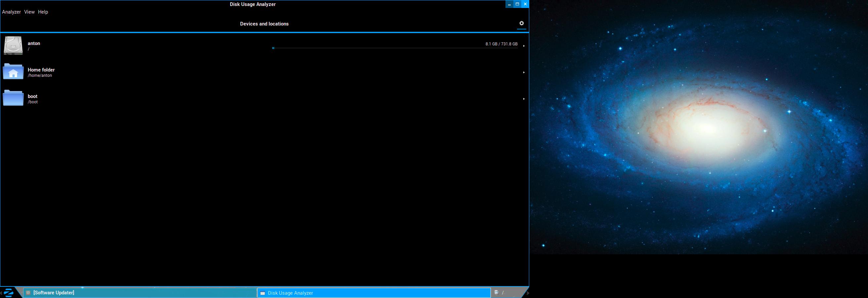868x298 pixels.
Task: Maximize the Disk Usage Analyzer window
Action: [x=517, y=4]
